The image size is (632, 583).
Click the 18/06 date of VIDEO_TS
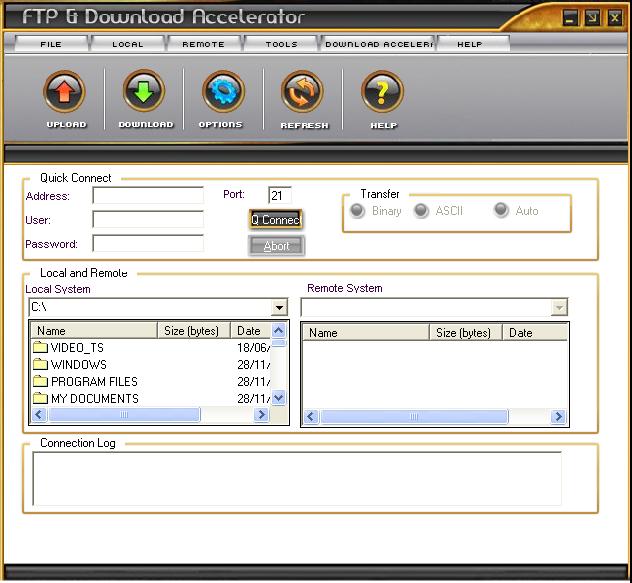(254, 348)
